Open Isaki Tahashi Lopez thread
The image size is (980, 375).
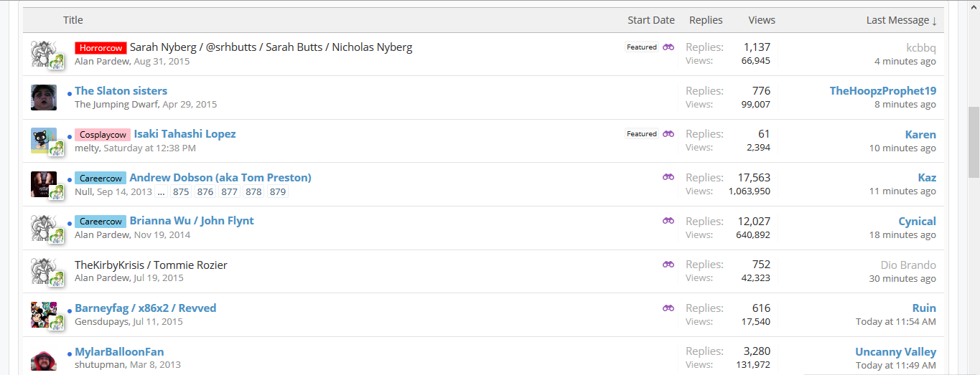(x=185, y=134)
